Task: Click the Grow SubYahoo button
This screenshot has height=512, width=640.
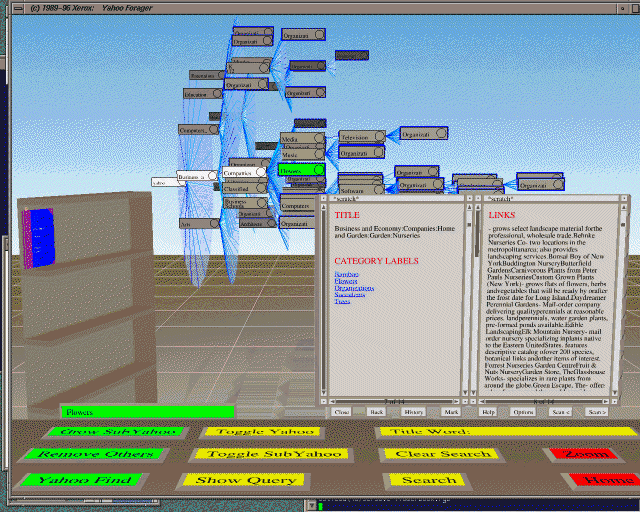Action: click(x=116, y=432)
